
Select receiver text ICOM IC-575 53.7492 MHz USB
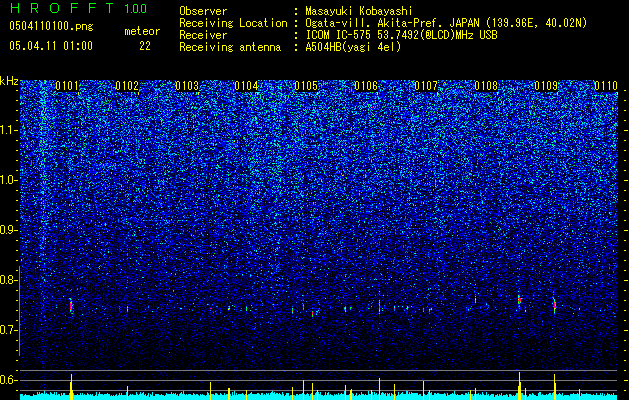click(401, 35)
